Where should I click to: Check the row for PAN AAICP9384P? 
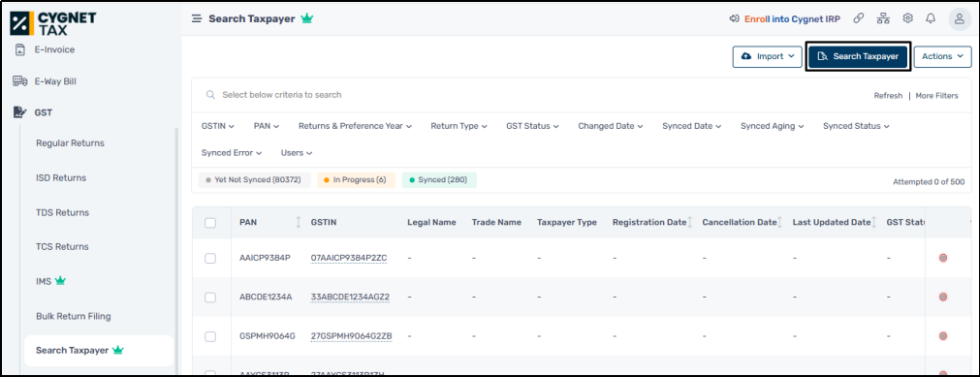[x=210, y=258]
